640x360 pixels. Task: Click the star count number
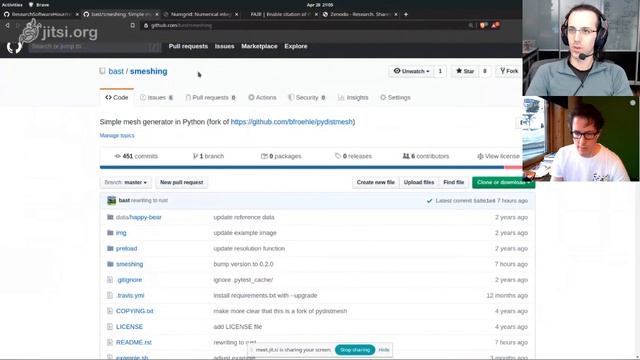[x=484, y=71]
